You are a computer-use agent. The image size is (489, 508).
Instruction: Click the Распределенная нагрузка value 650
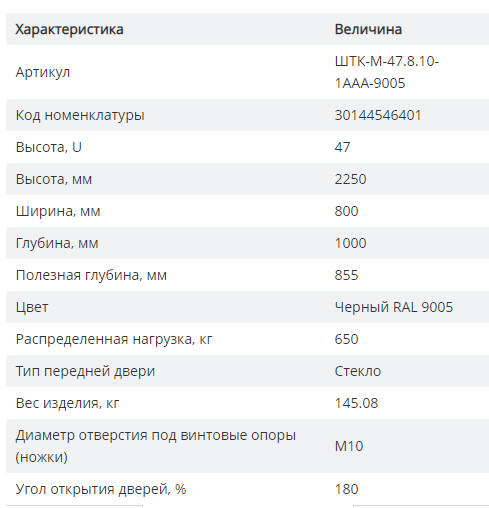346,339
